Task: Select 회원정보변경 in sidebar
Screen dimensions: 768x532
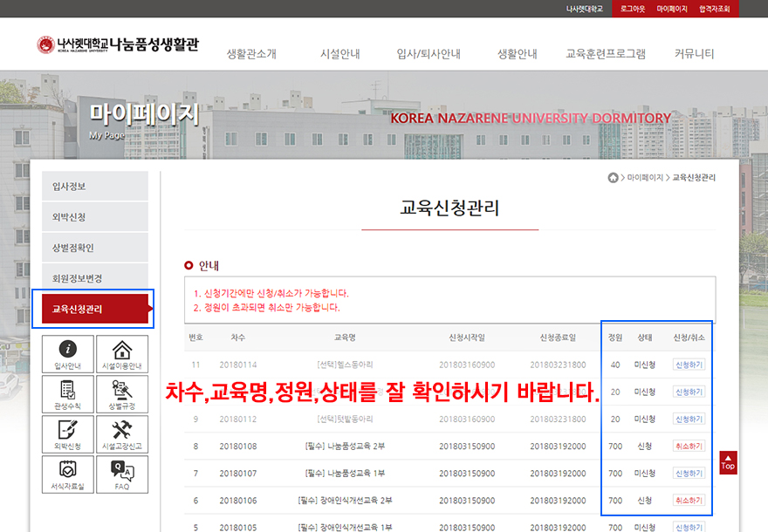Action: coord(95,278)
